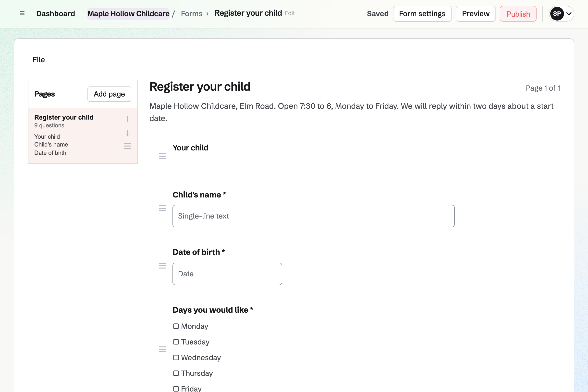This screenshot has height=392, width=588.
Task: Click the drag handle beside Your child
Action: point(162,156)
